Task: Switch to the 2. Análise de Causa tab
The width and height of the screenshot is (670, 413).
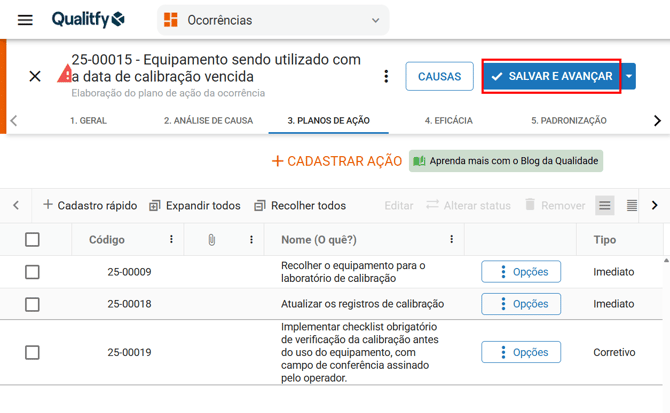Action: coord(208,121)
